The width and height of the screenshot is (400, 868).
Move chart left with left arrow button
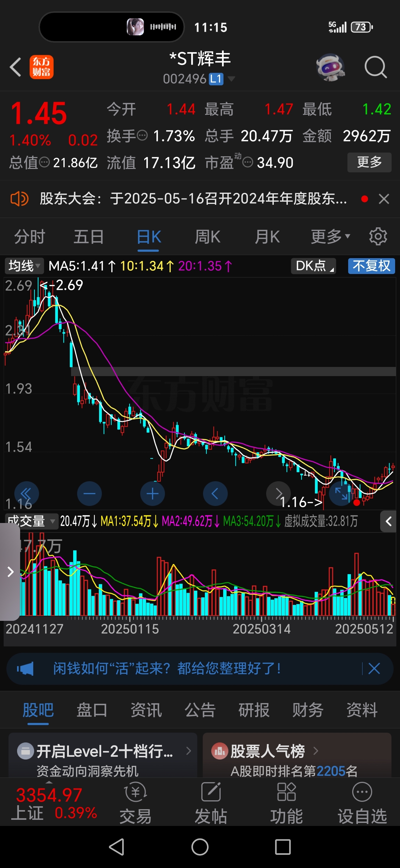tap(215, 494)
